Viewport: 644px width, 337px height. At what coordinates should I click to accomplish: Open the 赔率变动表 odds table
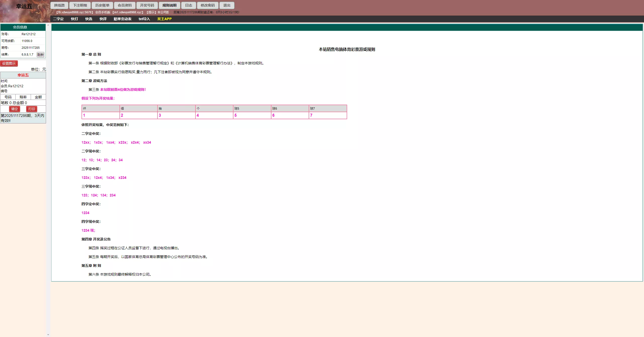[x=122, y=19]
